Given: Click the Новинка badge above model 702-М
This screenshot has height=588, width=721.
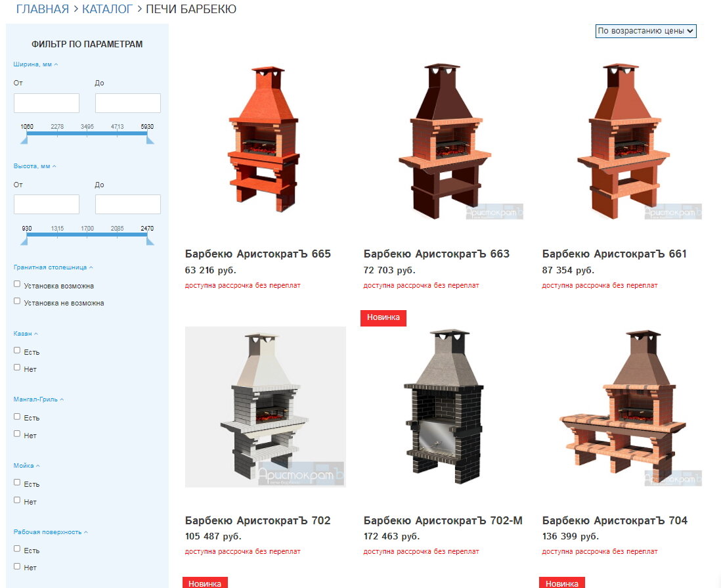Looking at the screenshot, I should (383, 317).
